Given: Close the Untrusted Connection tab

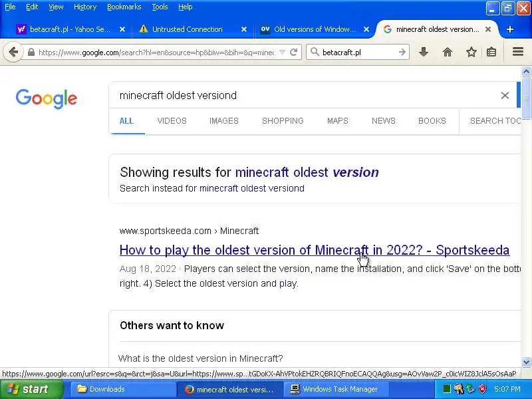Looking at the screenshot, I should point(244,29).
